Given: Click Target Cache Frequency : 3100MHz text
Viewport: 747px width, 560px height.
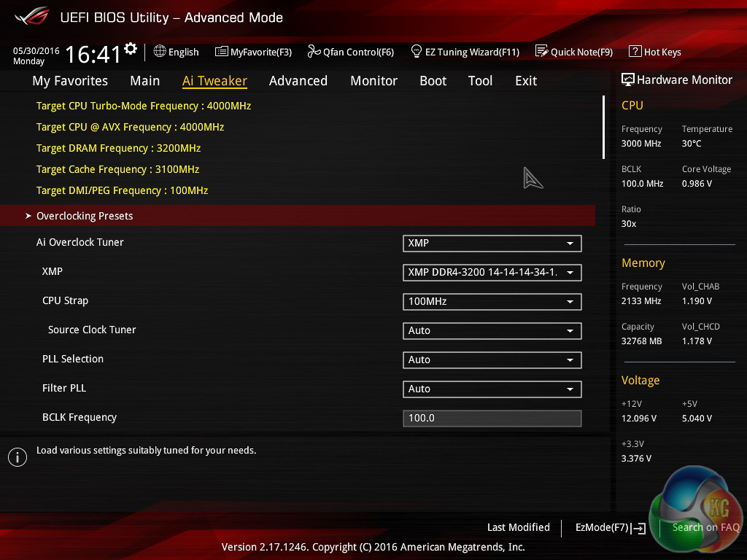Looking at the screenshot, I should 117,169.
